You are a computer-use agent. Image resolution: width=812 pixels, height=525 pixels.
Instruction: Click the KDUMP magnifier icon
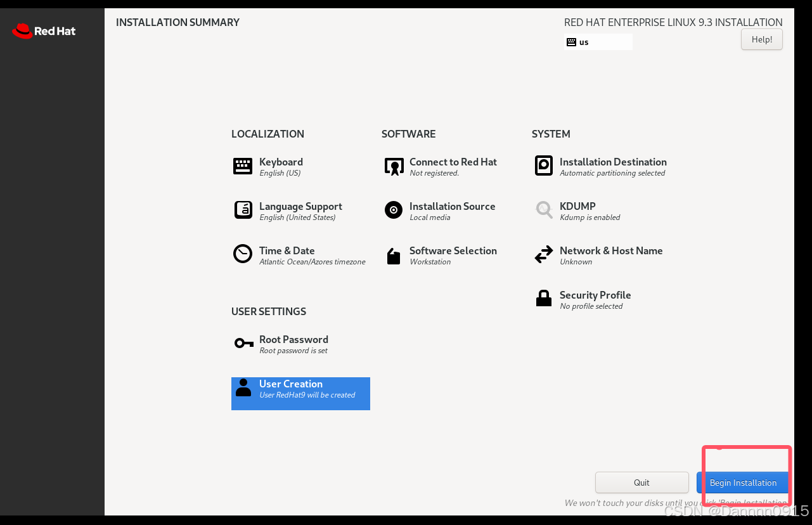[544, 210]
